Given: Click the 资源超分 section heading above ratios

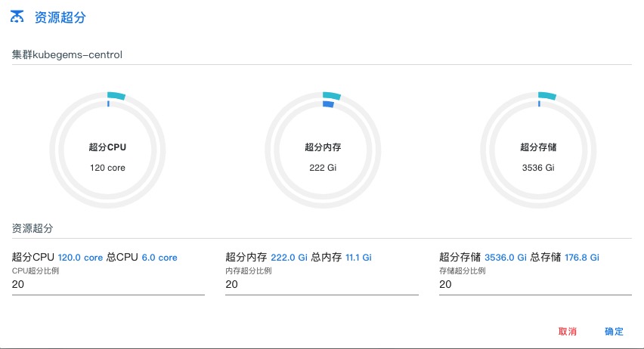Looking at the screenshot, I should [33, 228].
